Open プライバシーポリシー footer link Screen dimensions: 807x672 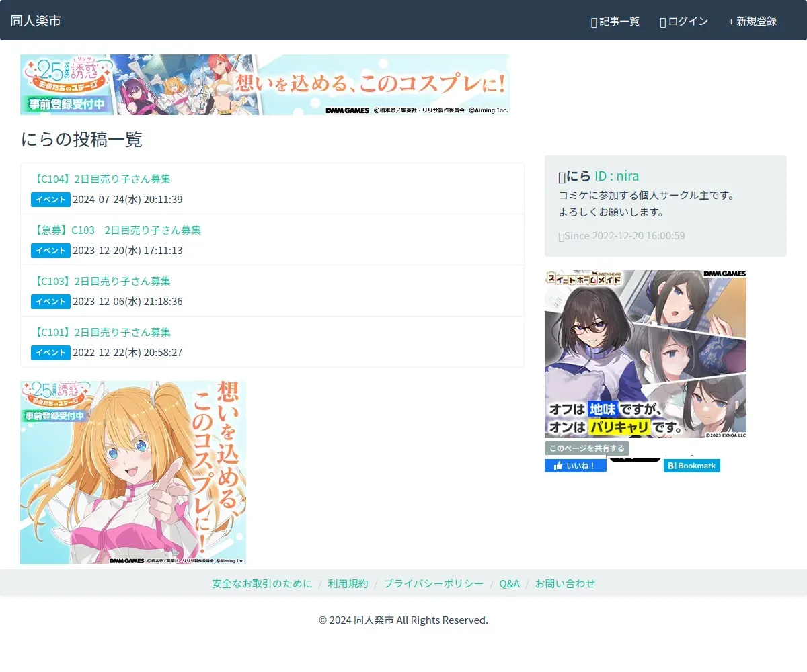434,583
